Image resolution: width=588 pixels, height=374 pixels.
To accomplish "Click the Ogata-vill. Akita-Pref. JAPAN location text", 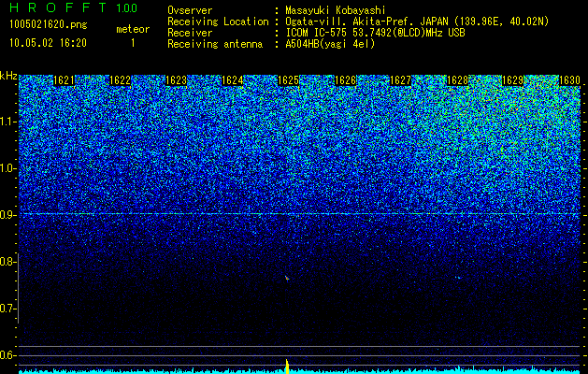I will pyautogui.click(x=417, y=22).
